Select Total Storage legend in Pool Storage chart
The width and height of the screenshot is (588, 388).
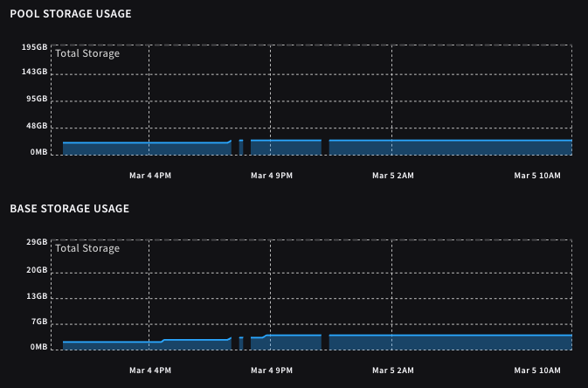pyautogui.click(x=87, y=54)
